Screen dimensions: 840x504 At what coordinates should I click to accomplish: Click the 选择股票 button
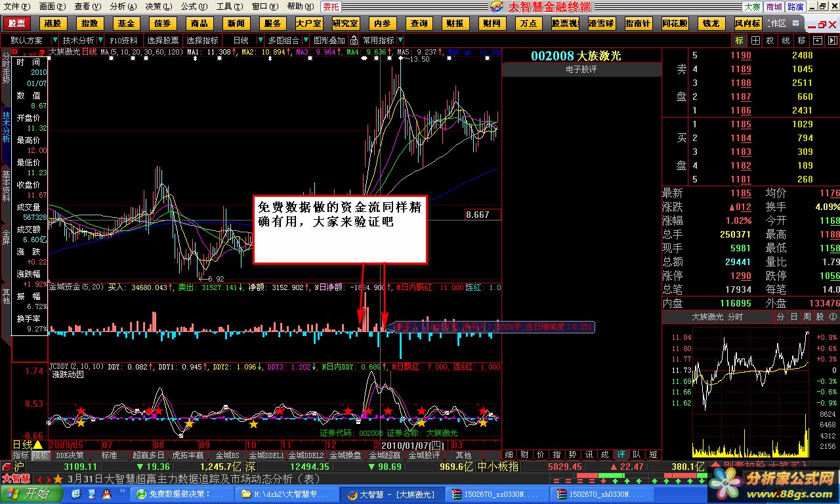(163, 40)
